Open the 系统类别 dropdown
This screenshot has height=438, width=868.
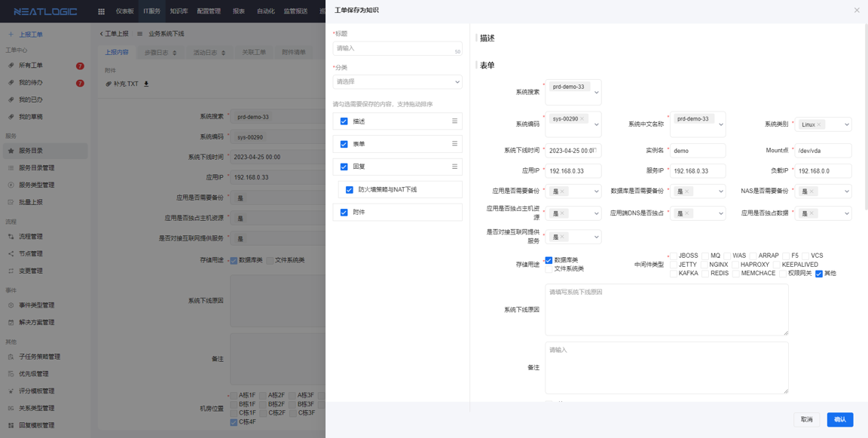click(823, 124)
